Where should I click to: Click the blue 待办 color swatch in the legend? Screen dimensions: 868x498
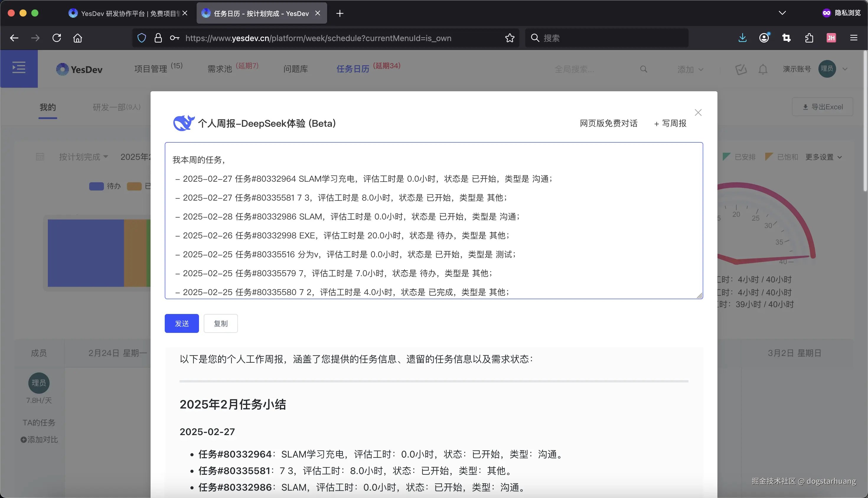point(96,186)
